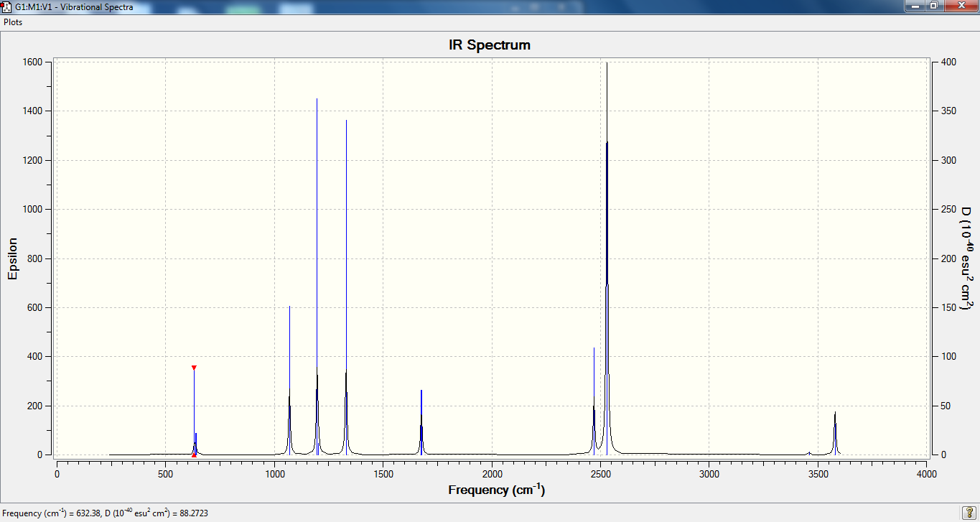Click the "D (10-40 esu2 cm2)" right axis label
Viewport: 980px width, 522px height.
(x=966, y=258)
